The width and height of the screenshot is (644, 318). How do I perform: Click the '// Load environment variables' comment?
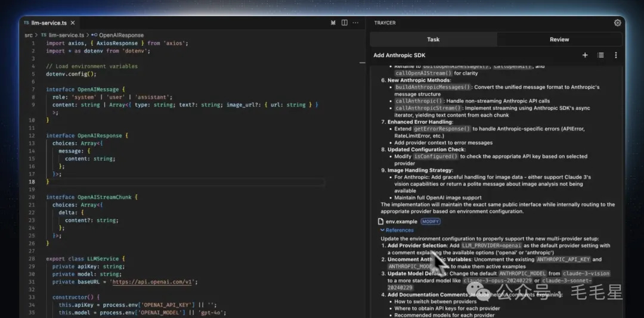coord(92,66)
